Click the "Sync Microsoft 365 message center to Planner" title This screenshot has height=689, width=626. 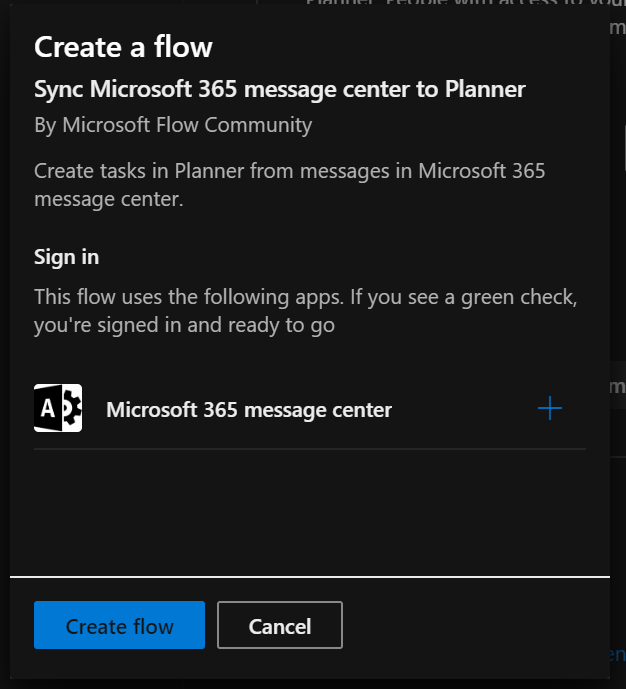(280, 89)
